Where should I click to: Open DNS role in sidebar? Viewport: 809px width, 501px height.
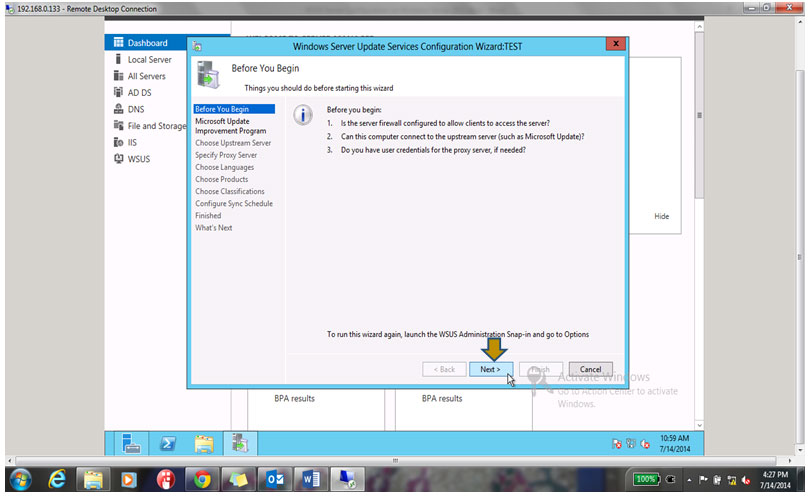tap(136, 109)
